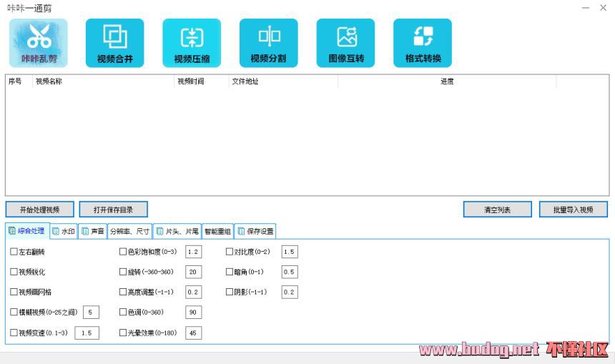Viewport: 615px width, 364px height.
Task: Switch to the 智能重组 tab
Action: tap(217, 232)
